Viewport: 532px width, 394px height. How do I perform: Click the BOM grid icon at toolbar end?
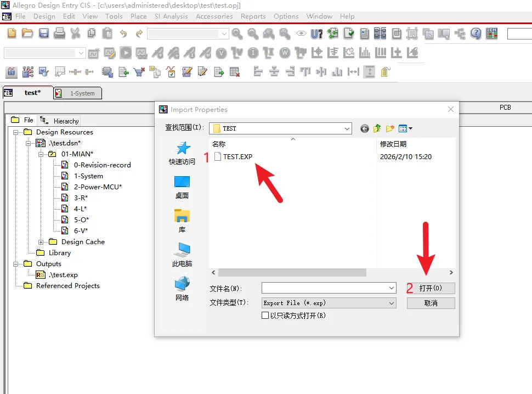click(x=491, y=33)
